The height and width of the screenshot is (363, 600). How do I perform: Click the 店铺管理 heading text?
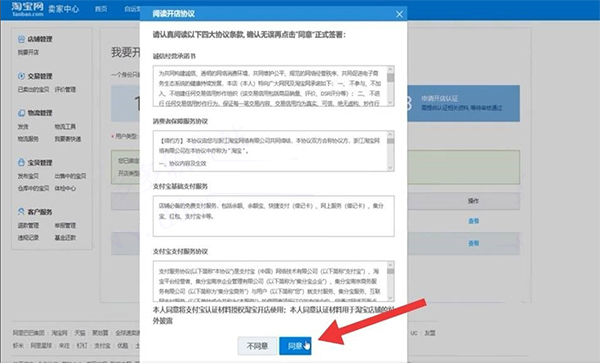click(x=40, y=39)
